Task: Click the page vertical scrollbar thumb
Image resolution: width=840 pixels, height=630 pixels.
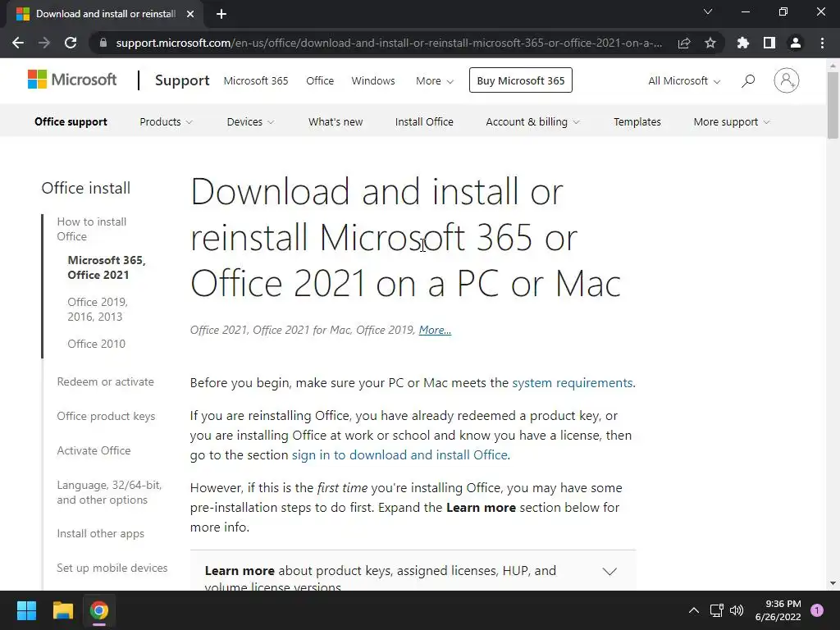Action: point(833,104)
